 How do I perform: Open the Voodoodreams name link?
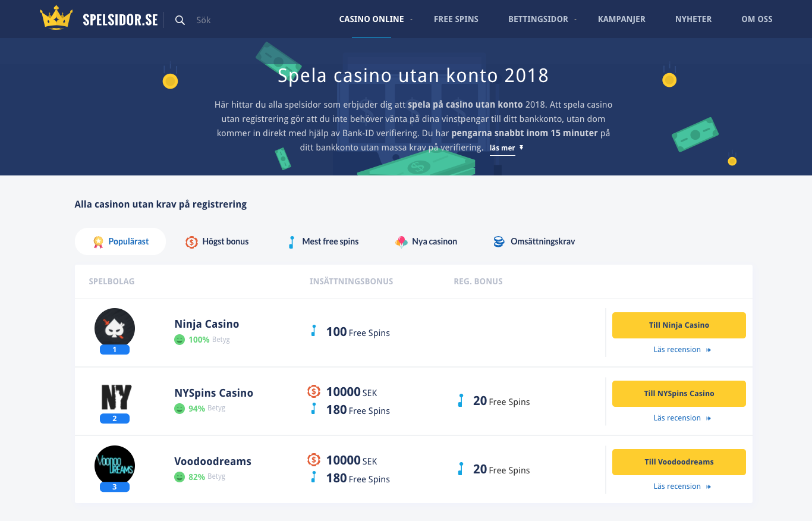[213, 462]
